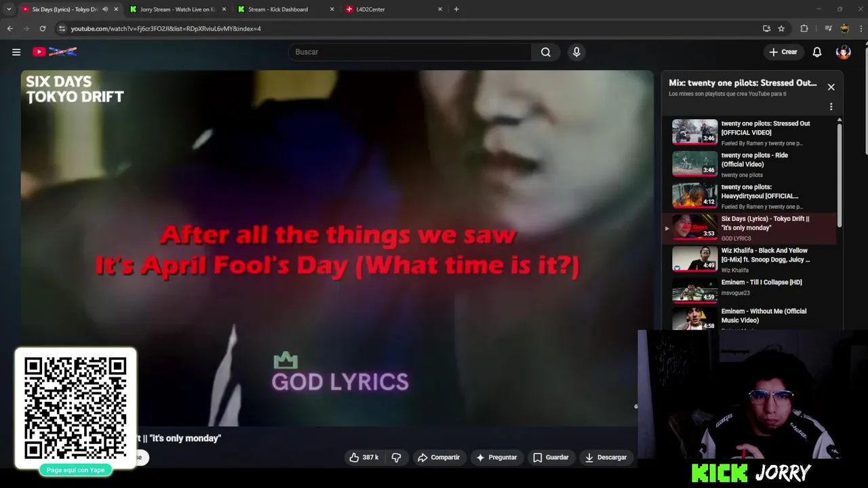The image size is (868, 488).
Task: Click the Preguntar ask button
Action: [496, 457]
